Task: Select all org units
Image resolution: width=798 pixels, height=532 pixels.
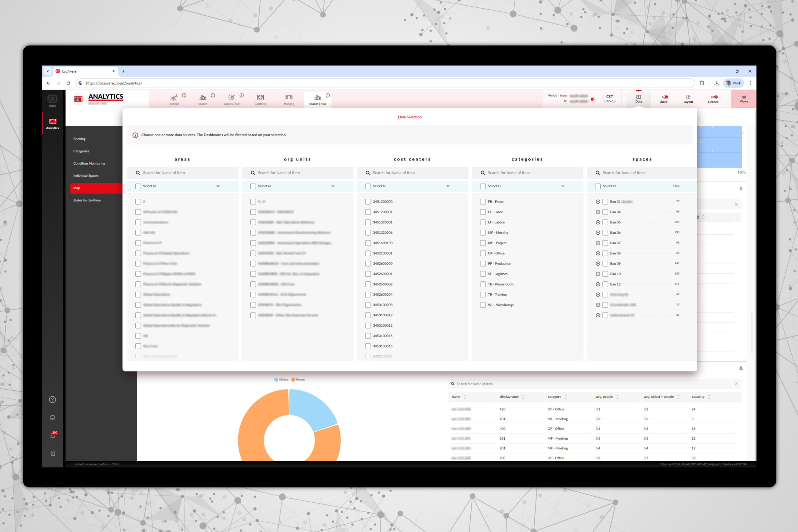Action: pyautogui.click(x=253, y=186)
